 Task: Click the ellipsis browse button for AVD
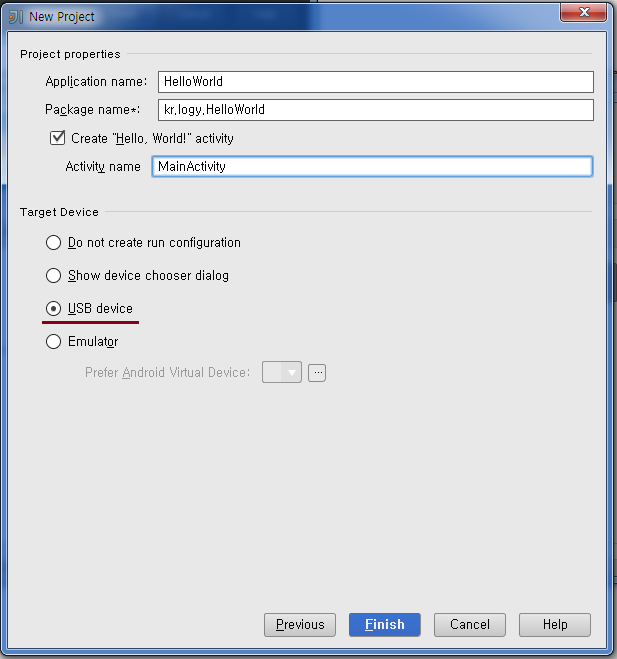tap(317, 373)
